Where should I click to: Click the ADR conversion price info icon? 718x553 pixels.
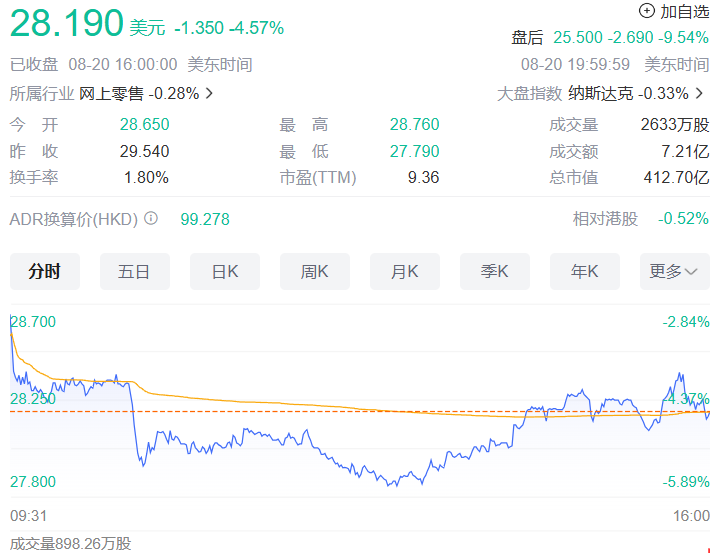[x=151, y=218]
